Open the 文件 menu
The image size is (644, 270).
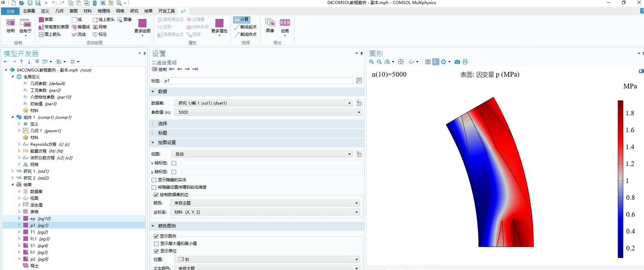point(10,11)
